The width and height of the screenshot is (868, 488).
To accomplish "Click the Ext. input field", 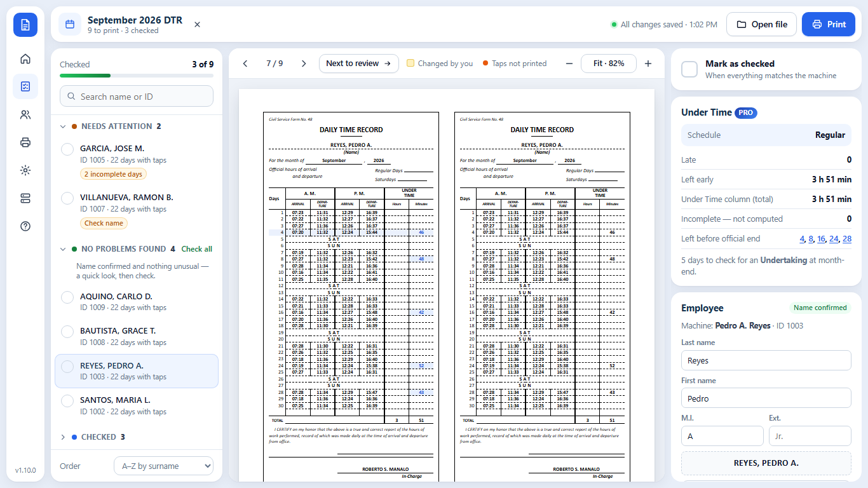I will pos(810,436).
